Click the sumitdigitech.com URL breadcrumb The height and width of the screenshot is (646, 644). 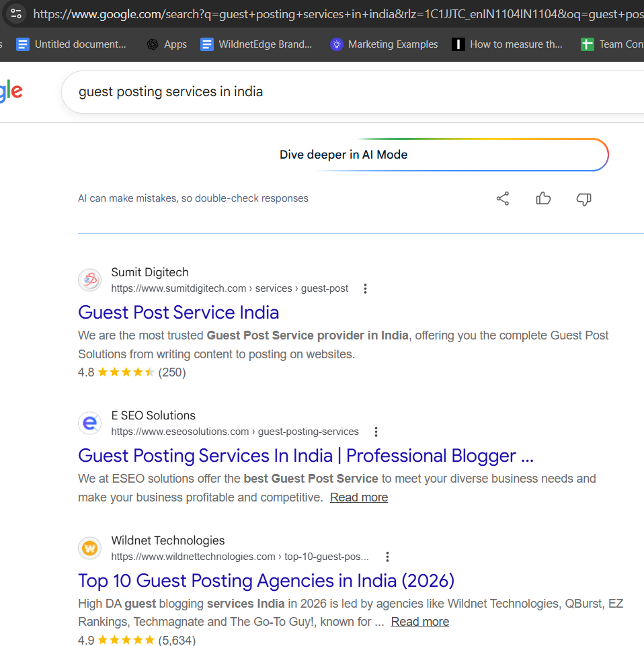tap(229, 288)
